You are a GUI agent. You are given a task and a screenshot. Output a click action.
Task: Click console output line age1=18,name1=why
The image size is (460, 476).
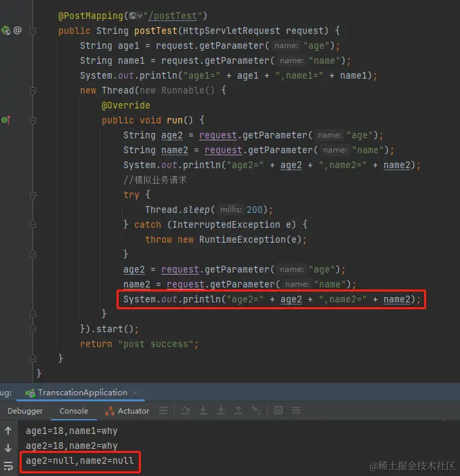coord(72,431)
